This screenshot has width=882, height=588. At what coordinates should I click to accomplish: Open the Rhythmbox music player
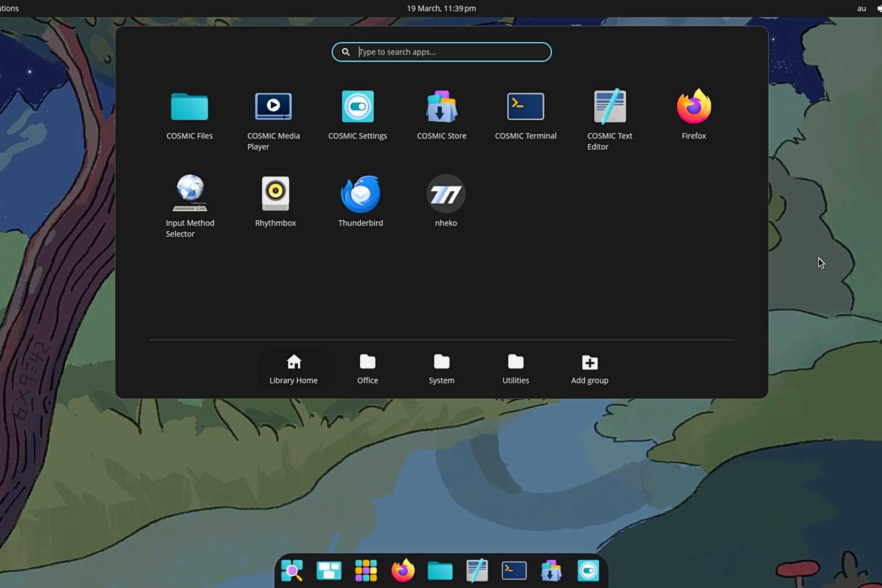275,201
